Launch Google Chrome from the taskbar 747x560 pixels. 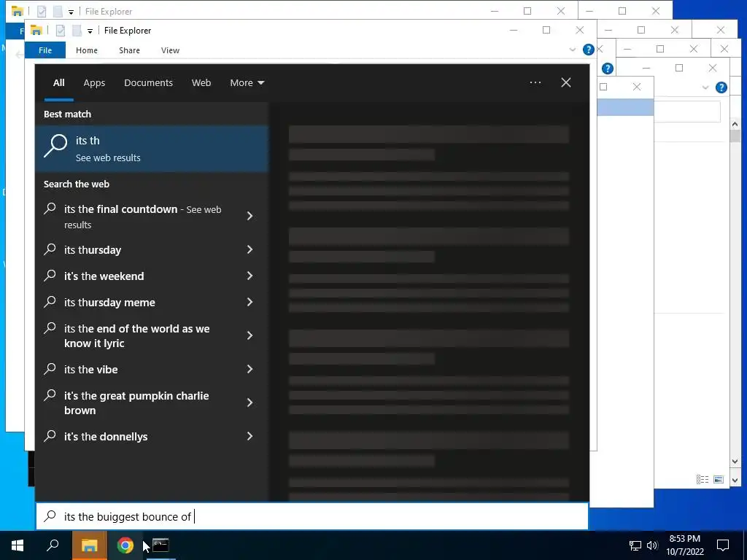click(x=125, y=545)
